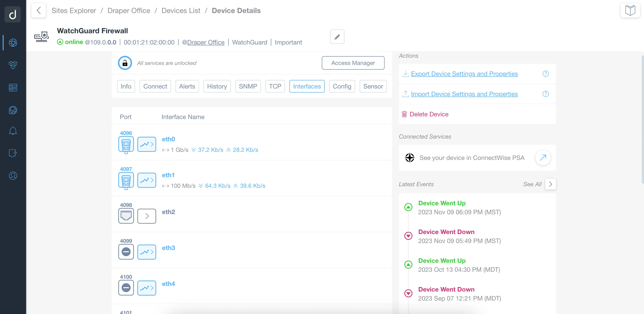
Task: Click help icon beside Import Device Settings
Action: click(545, 94)
